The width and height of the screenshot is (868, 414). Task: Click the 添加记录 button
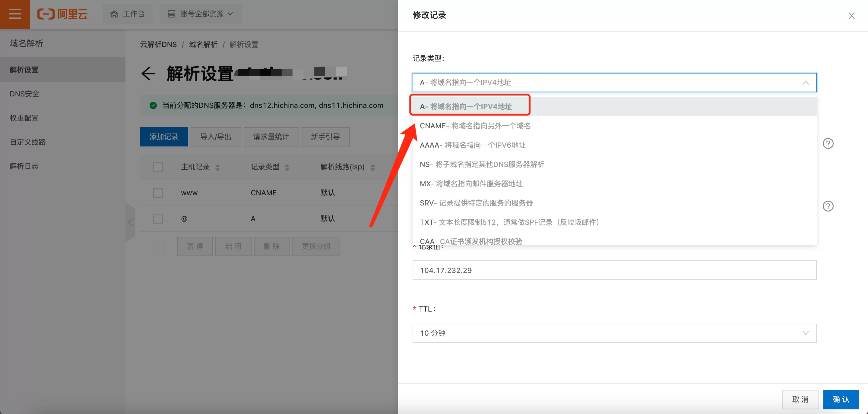(164, 137)
